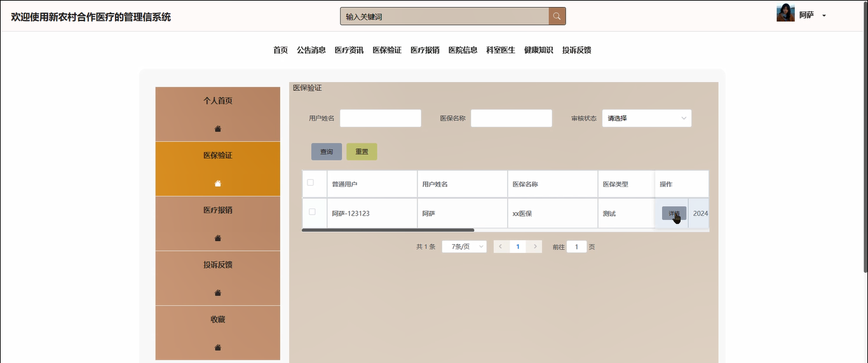Viewport: 868px width, 363px height.
Task: Select page number 1
Action: click(518, 247)
